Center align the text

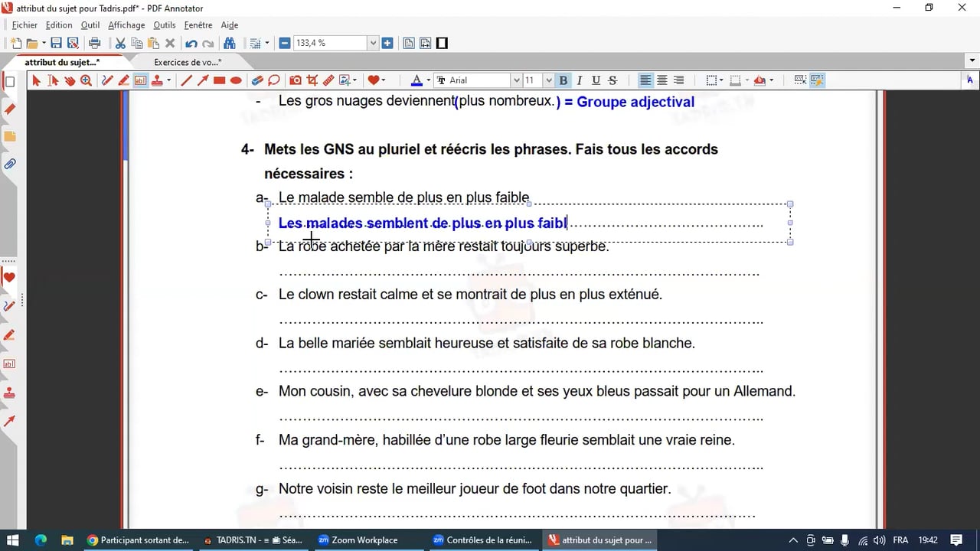662,80
